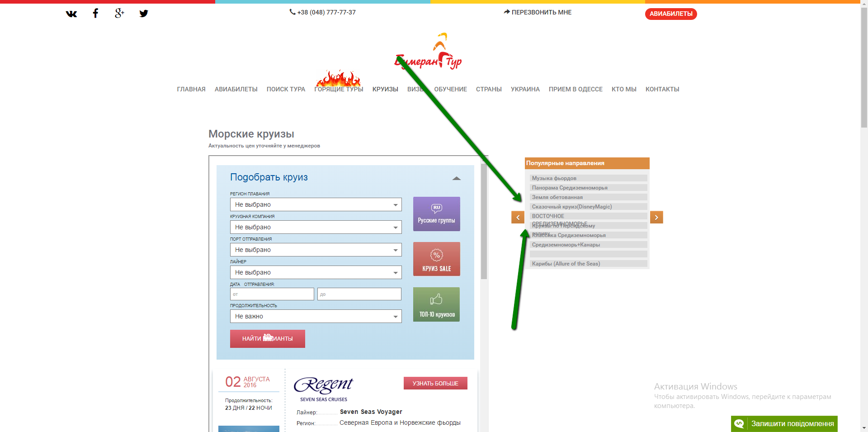
Task: Open the Google Plus icon link
Action: [119, 13]
